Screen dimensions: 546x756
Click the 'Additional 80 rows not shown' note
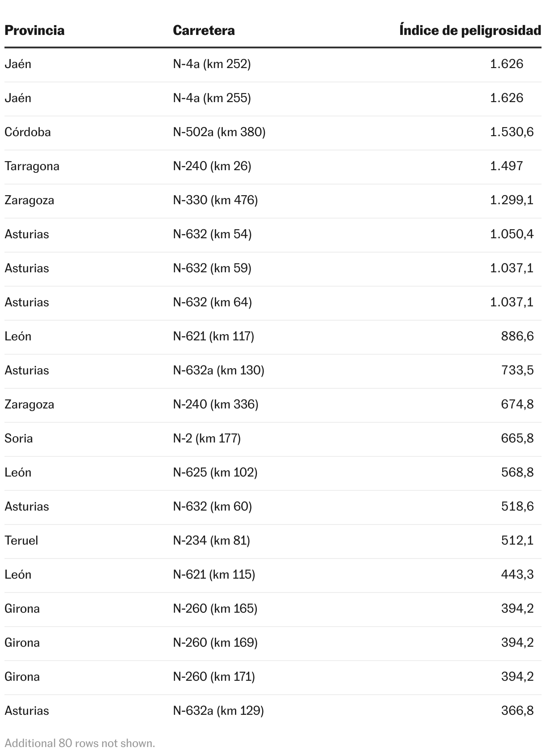pyautogui.click(x=80, y=743)
